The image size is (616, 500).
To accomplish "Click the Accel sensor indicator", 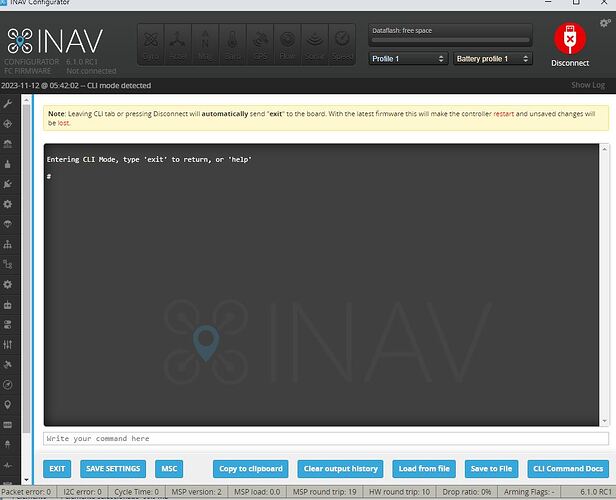I will [178, 44].
